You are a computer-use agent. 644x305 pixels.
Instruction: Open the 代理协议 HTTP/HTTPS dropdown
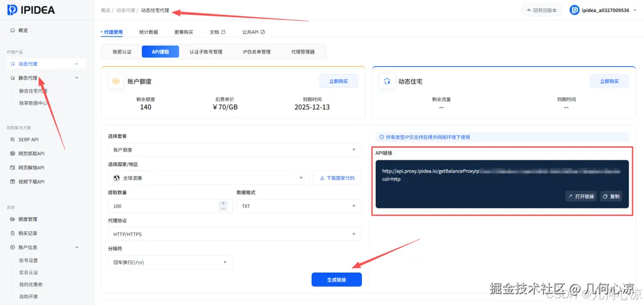pyautogui.click(x=235, y=234)
